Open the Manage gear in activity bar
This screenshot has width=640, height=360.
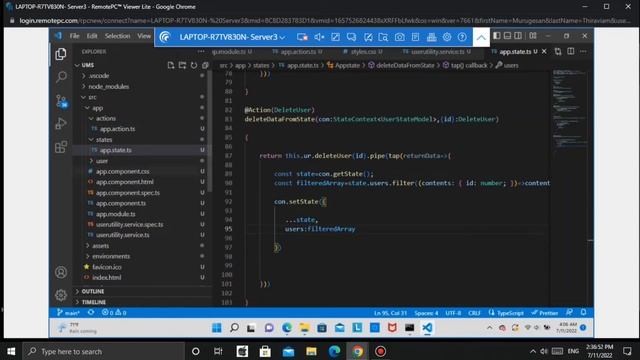[61, 295]
